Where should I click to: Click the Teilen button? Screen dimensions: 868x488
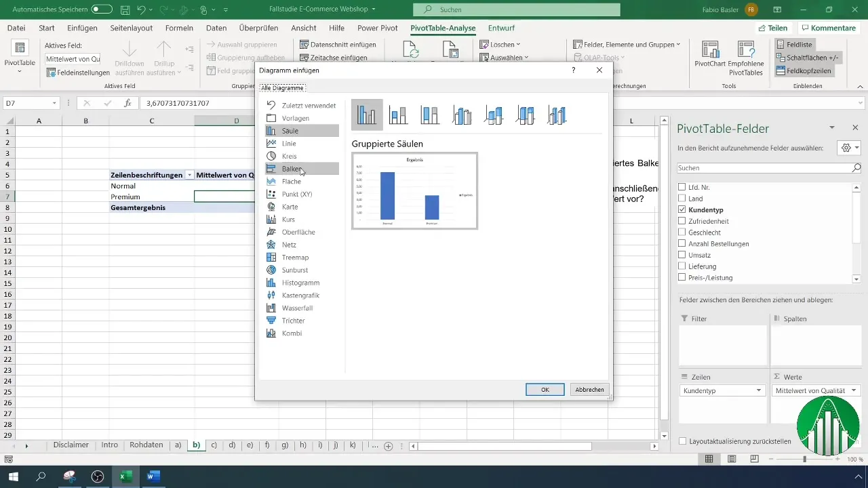tap(773, 28)
